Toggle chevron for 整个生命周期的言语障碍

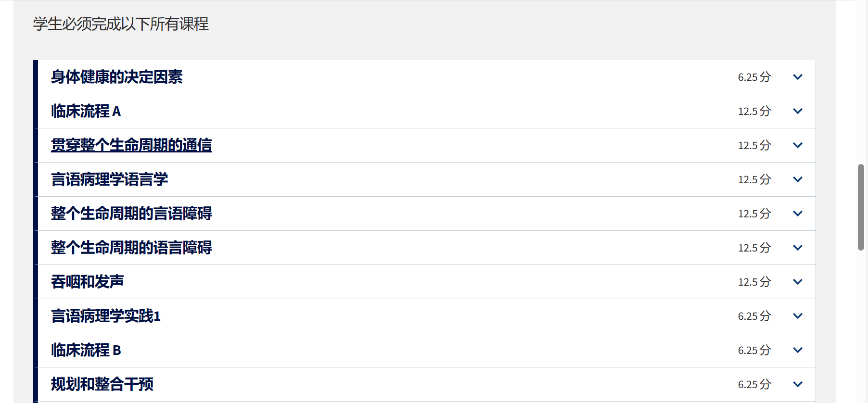797,214
